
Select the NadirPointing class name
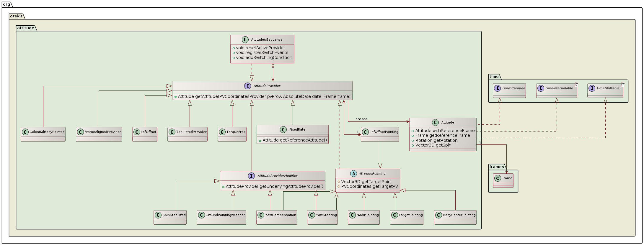tap(368, 215)
